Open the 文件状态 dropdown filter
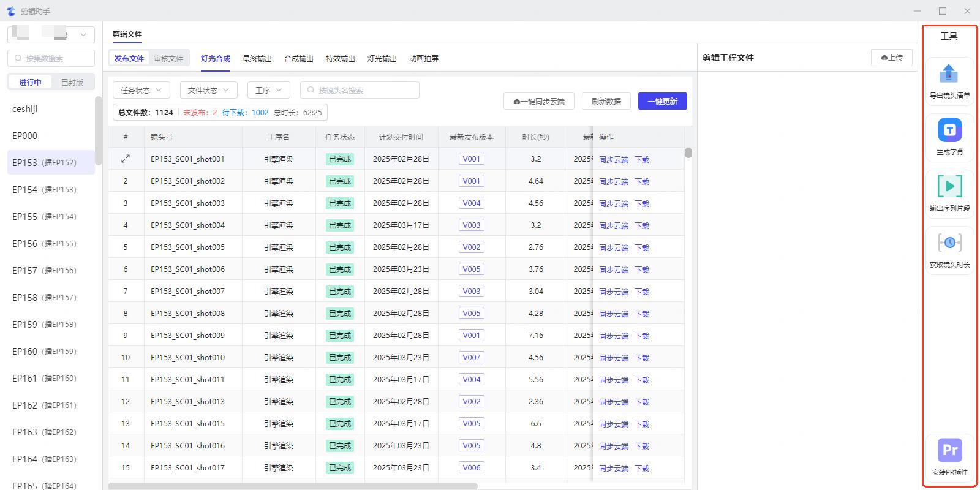Viewport: 980px width, 490px height. pos(208,90)
